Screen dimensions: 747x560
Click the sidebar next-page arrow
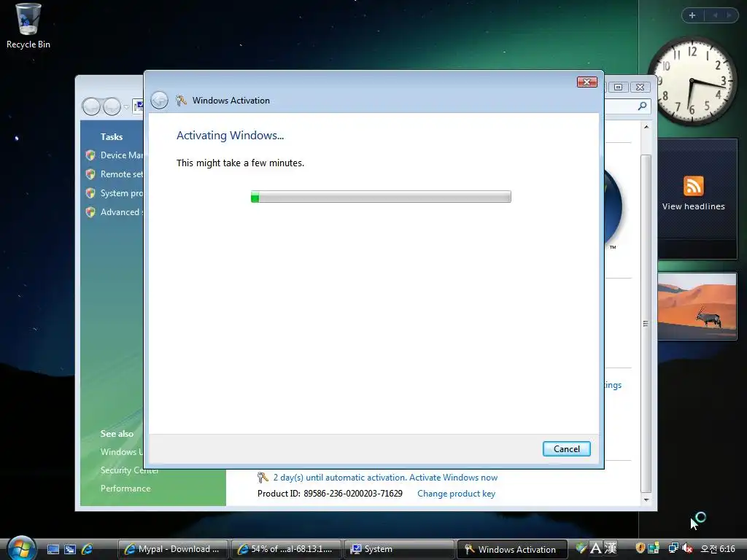click(729, 15)
